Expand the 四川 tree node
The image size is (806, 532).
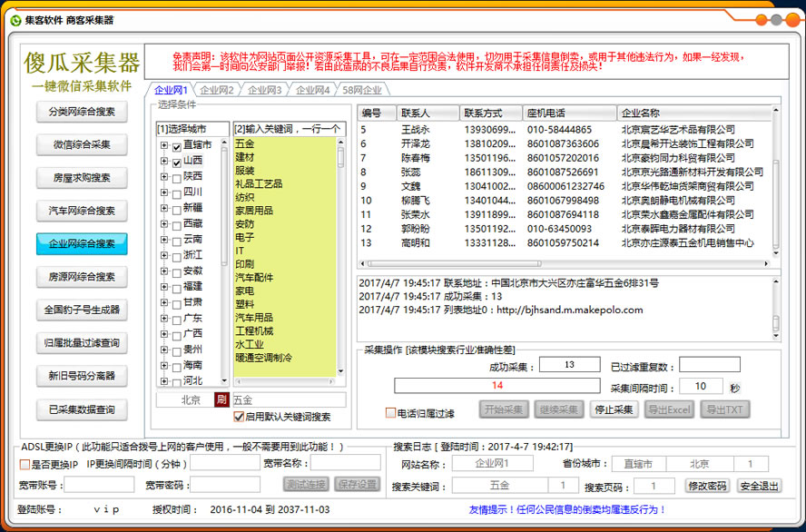(164, 192)
